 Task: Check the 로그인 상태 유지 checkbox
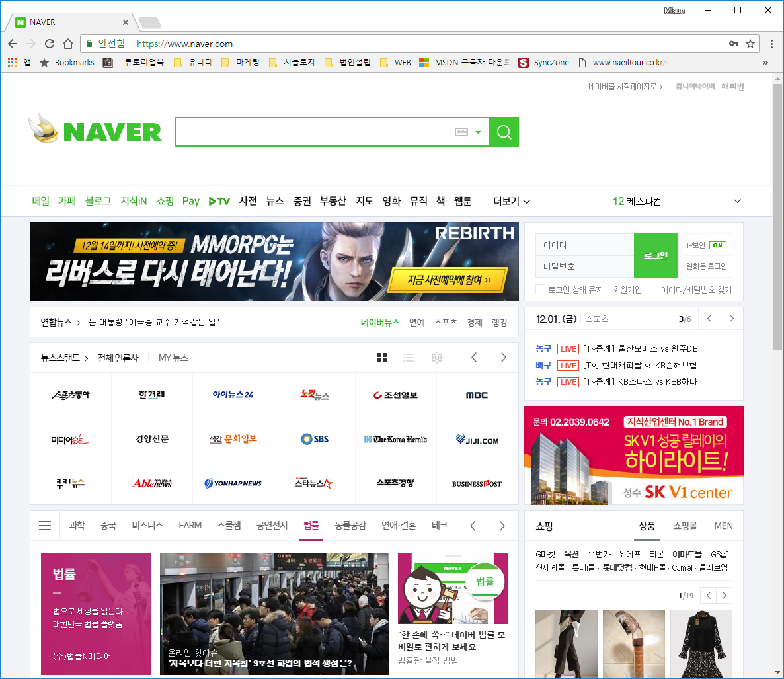[x=540, y=289]
